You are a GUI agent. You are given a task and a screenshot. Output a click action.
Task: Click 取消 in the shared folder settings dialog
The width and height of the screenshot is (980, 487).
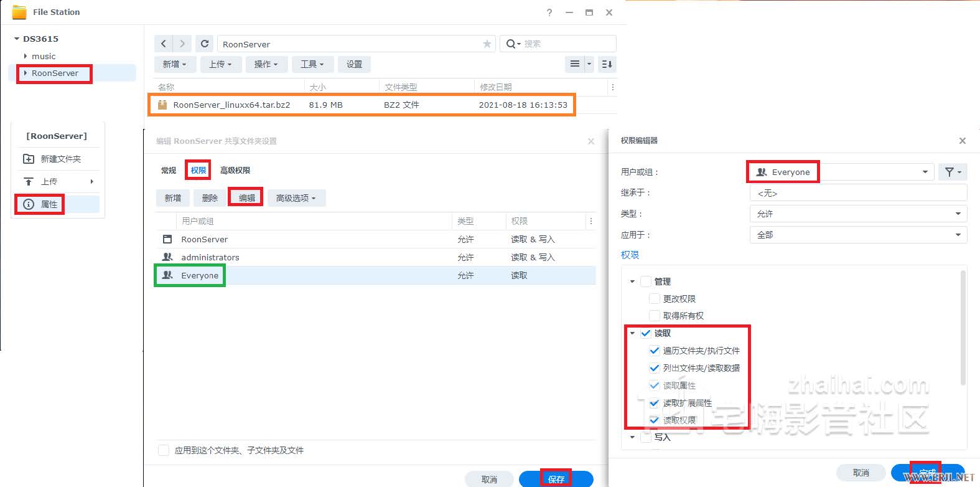[x=489, y=479]
